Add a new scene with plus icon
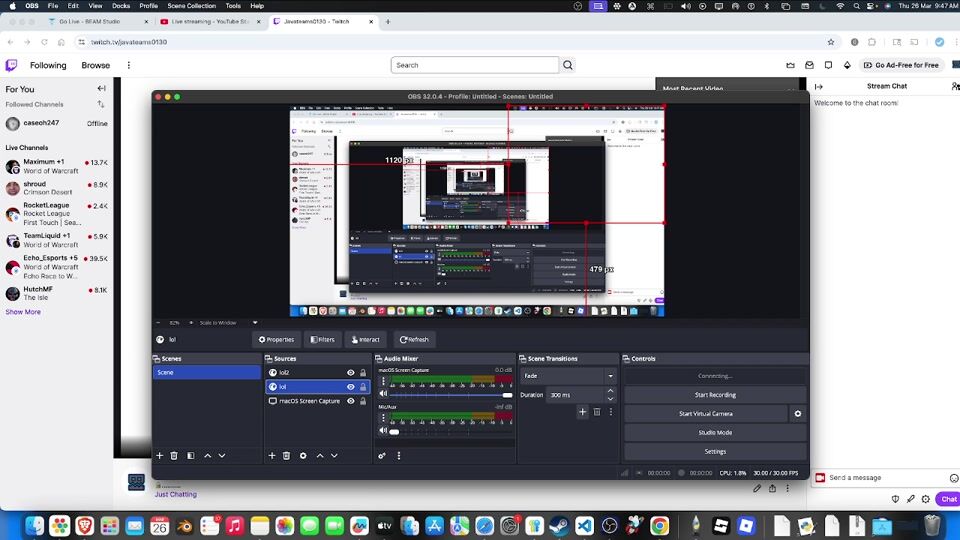 (x=159, y=456)
